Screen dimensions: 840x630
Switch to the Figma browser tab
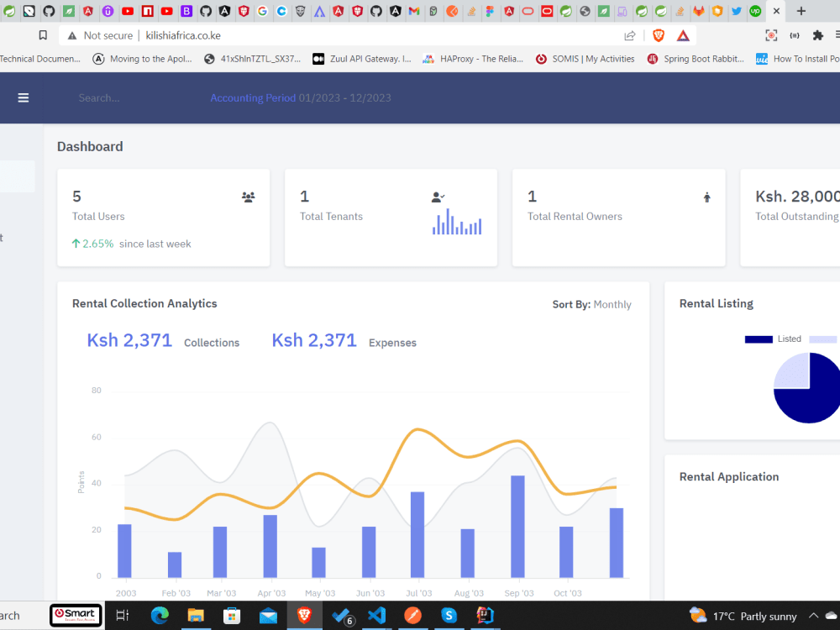point(490,11)
